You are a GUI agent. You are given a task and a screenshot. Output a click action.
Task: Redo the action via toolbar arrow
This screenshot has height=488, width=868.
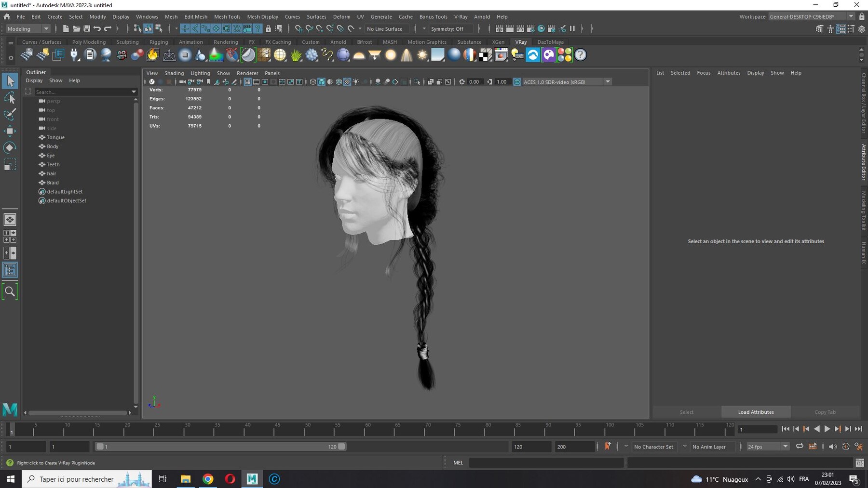coord(108,29)
